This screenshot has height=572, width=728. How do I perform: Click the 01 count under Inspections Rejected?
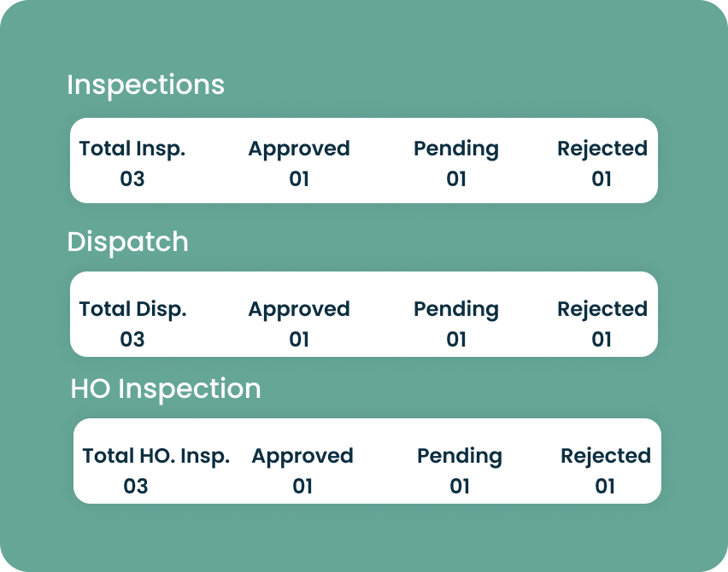602,179
